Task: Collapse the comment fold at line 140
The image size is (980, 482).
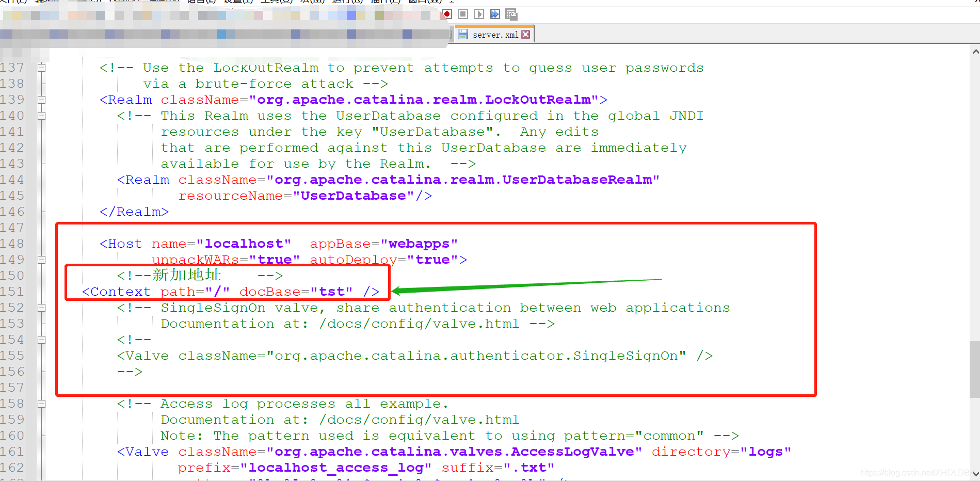Action: 42,116
